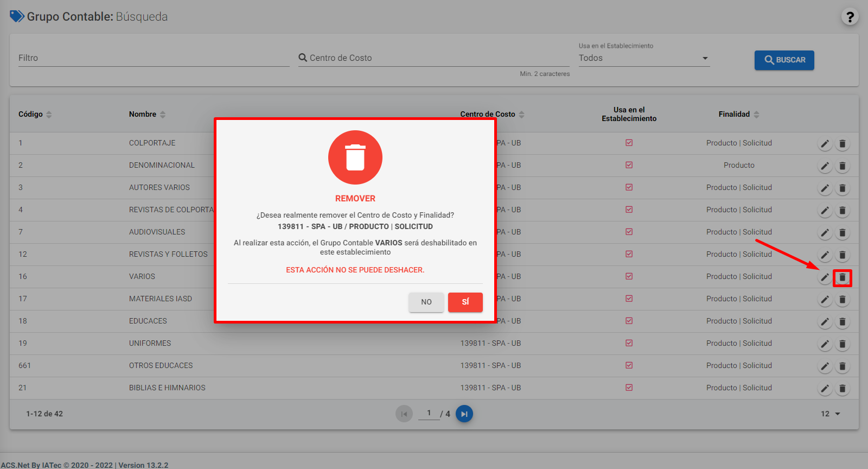Screen dimensions: 868x469
Task: Toggle establishment checkbox for REVISTAS DE COLPORTAJE
Action: click(x=629, y=210)
